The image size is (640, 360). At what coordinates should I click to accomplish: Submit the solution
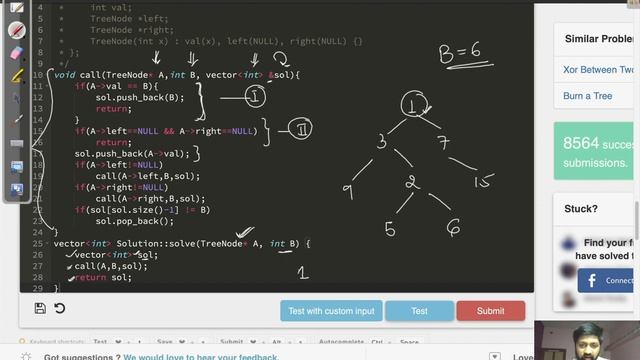pos(490,311)
